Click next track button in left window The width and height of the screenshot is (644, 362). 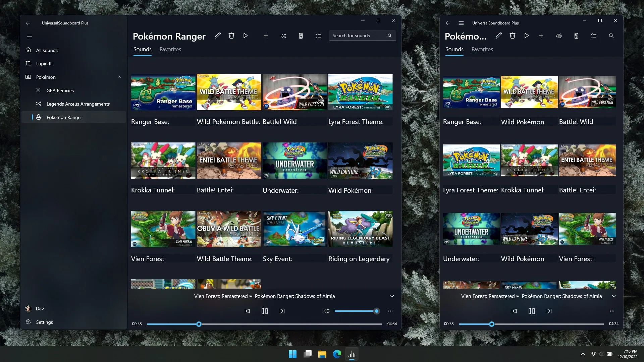coord(282,311)
